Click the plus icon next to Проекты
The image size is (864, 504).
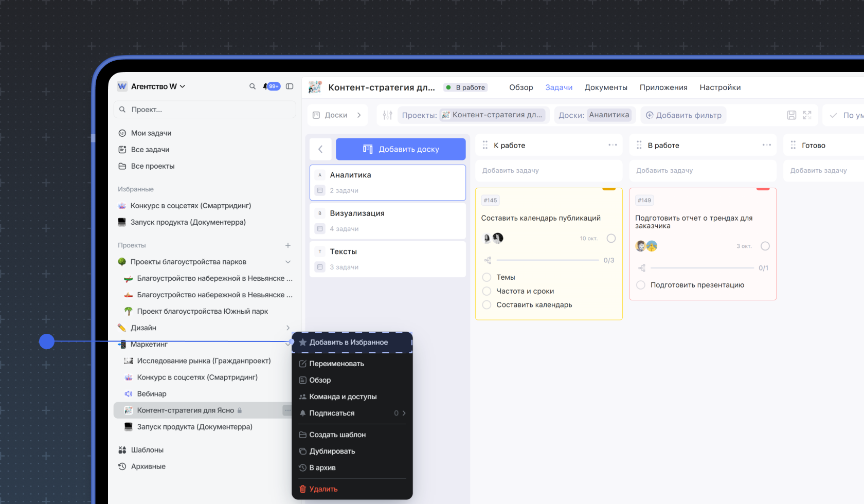tap(288, 245)
